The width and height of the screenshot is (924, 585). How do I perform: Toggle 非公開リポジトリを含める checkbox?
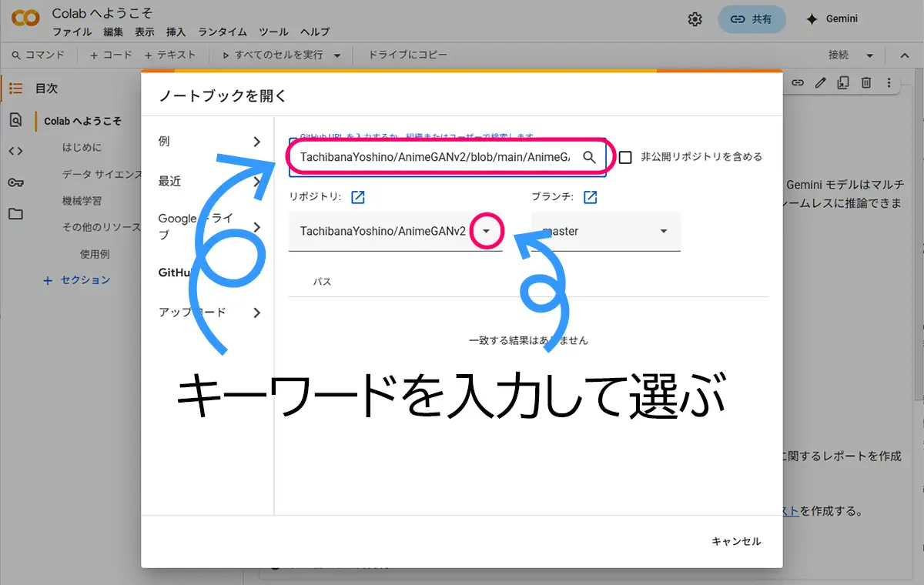pos(625,157)
